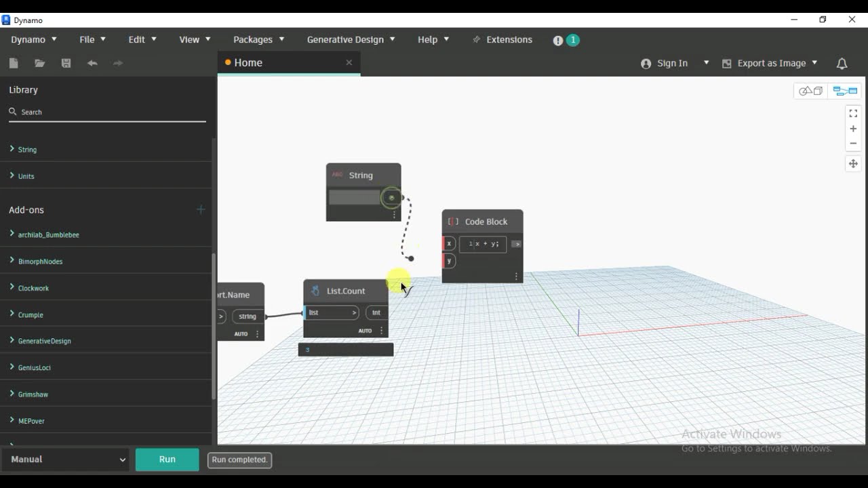Screen dimensions: 868x488
Task: Click the Save icon in toolbar
Action: click(x=66, y=63)
